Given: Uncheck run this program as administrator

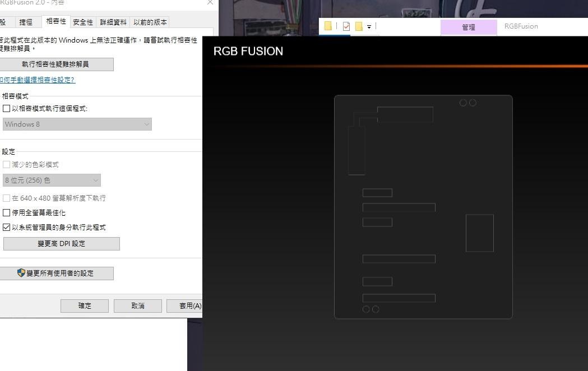Looking at the screenshot, I should pos(7,227).
